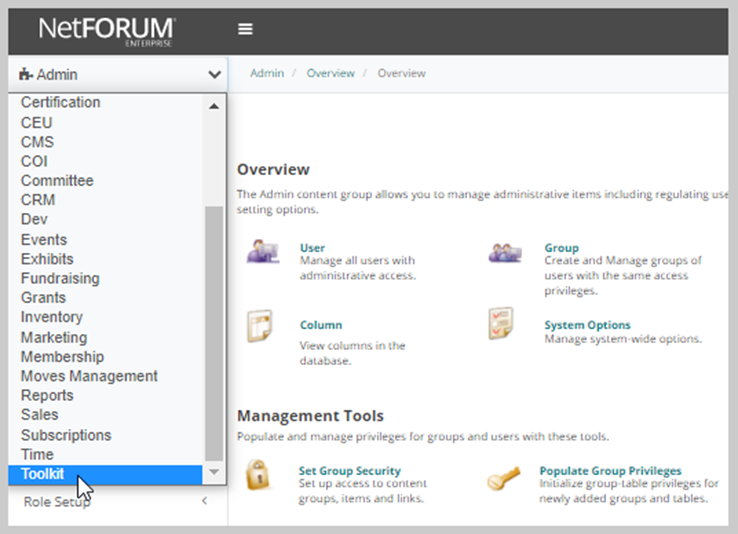738x534 pixels.
Task: Select the highlighted Toolkit module
Action: pos(105,474)
